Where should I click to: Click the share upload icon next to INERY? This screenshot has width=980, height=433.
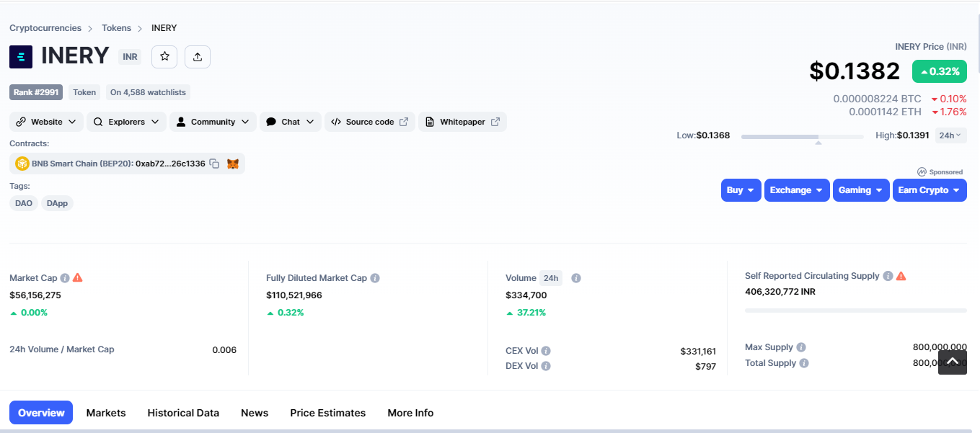pos(198,56)
